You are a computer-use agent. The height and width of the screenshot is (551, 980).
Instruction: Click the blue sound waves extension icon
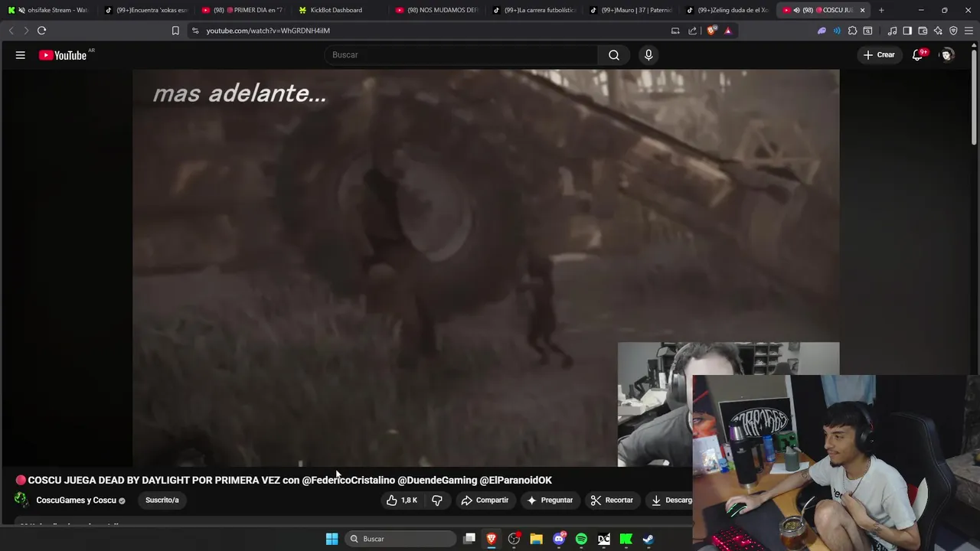pyautogui.click(x=837, y=31)
